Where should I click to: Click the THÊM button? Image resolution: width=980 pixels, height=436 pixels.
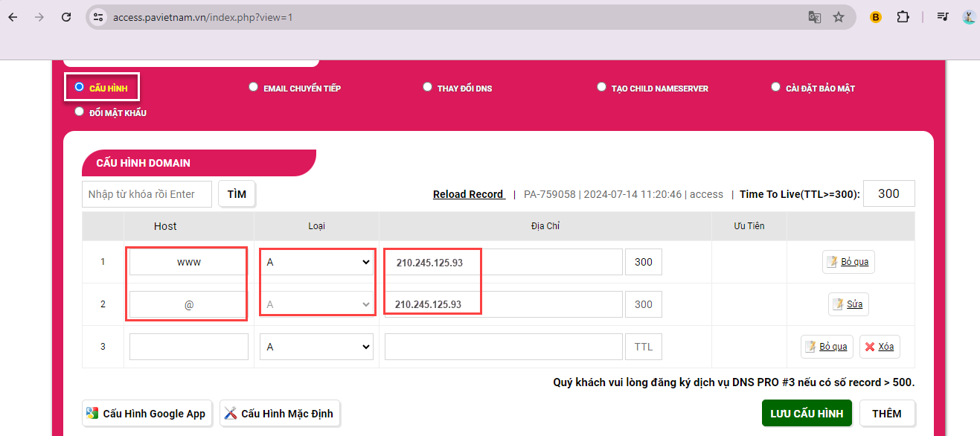click(x=887, y=414)
